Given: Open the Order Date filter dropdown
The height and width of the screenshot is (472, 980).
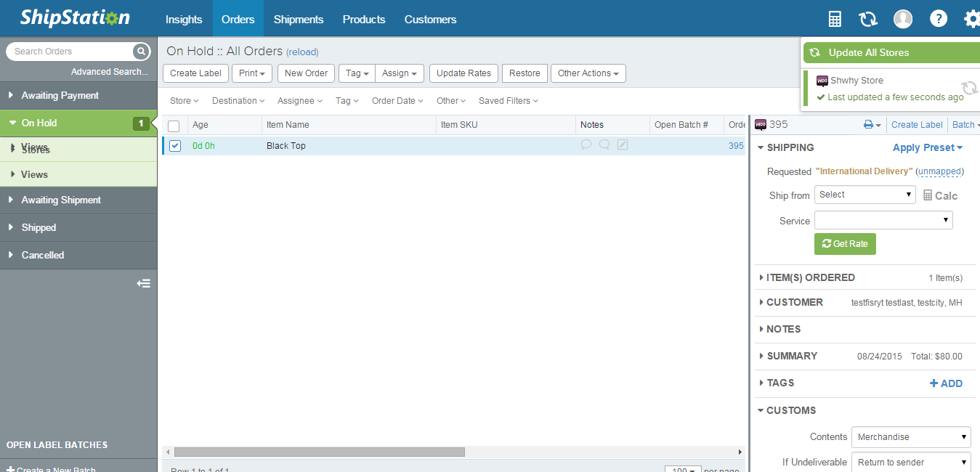Looking at the screenshot, I should tap(397, 101).
